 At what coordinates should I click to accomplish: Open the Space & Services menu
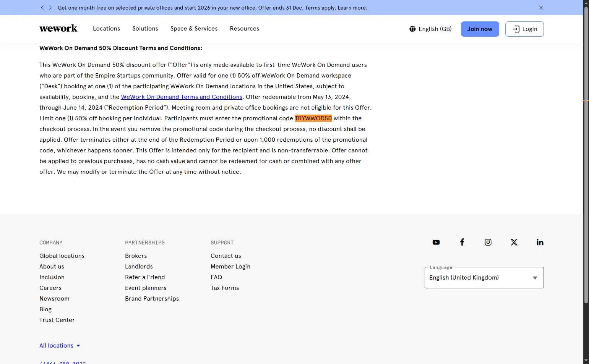[x=194, y=29]
